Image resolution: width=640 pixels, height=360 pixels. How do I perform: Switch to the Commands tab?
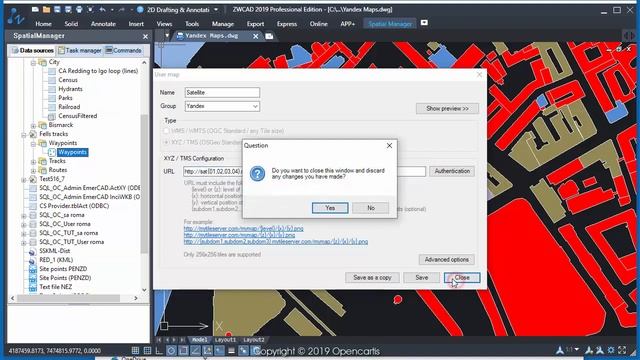click(124, 51)
